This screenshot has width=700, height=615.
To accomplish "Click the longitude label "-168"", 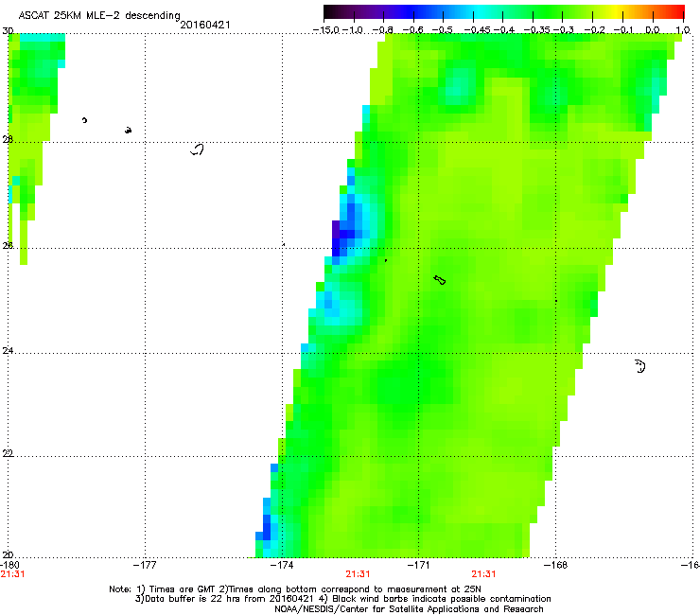I will (x=555, y=565).
